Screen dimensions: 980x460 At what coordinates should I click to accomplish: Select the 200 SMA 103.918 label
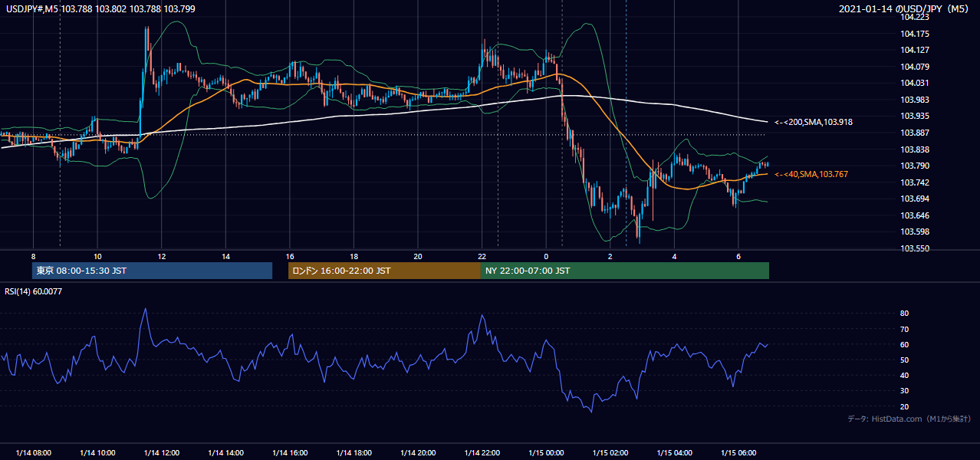tap(813, 122)
